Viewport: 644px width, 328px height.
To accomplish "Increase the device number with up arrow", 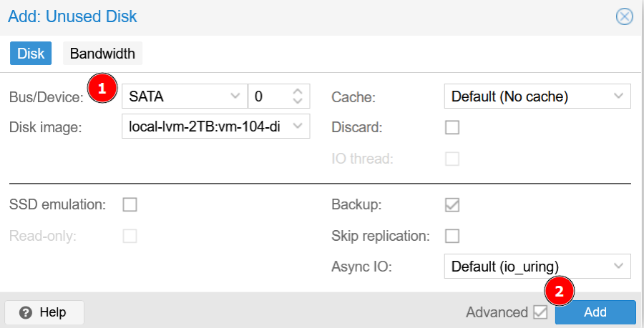I will point(298,91).
